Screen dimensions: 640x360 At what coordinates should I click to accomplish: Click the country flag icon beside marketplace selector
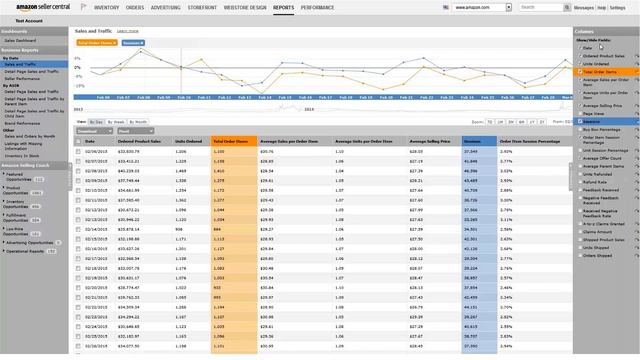(x=446, y=7)
